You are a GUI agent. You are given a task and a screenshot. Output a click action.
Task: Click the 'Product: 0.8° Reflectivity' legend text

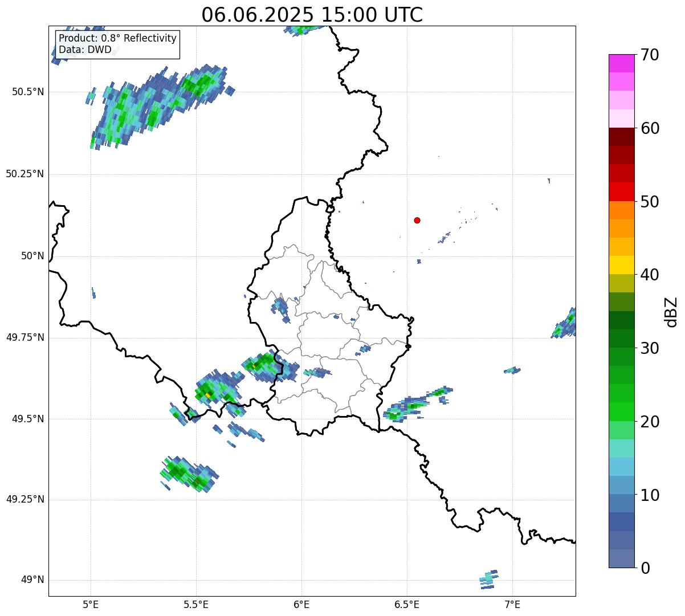(x=118, y=38)
